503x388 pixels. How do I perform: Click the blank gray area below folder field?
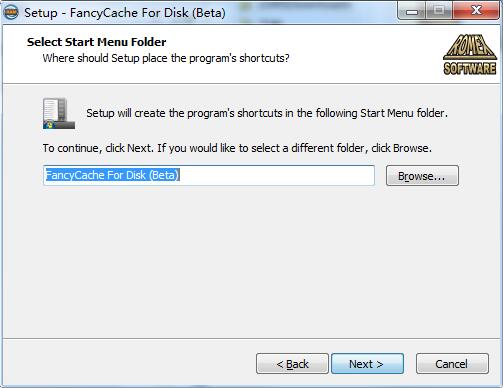[251, 262]
